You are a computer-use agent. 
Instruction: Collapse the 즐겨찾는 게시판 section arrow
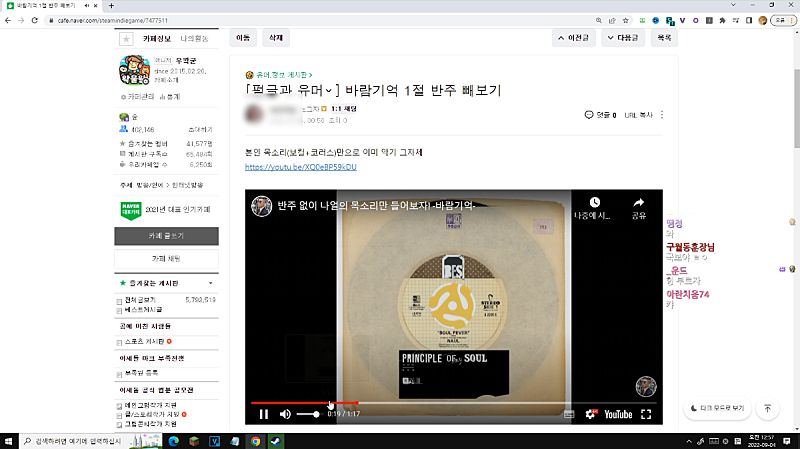211,283
